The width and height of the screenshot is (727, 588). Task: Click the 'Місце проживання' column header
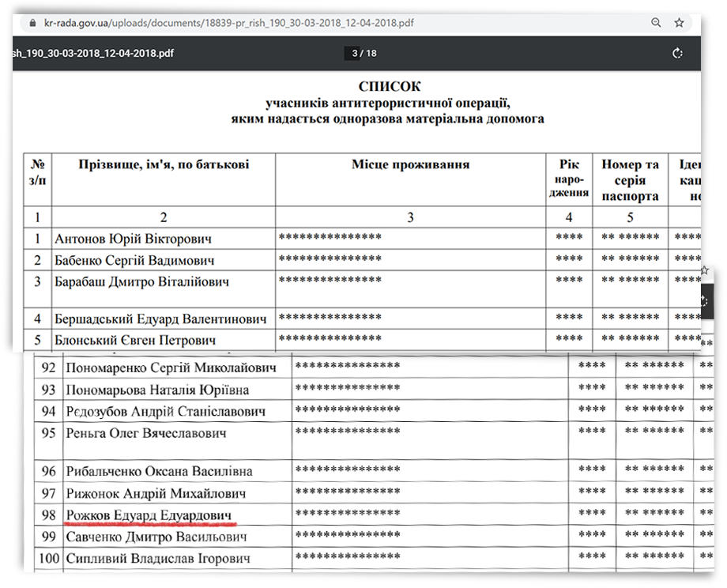click(410, 164)
